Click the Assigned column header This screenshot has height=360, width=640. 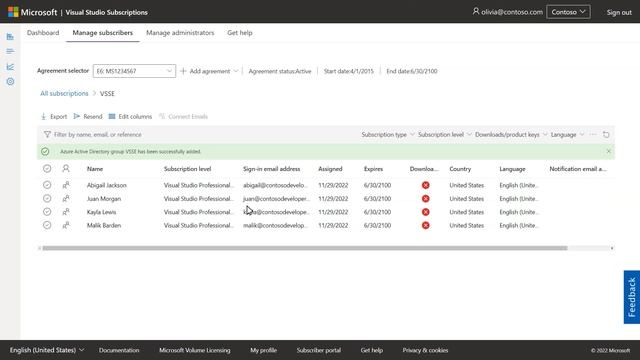click(x=330, y=169)
